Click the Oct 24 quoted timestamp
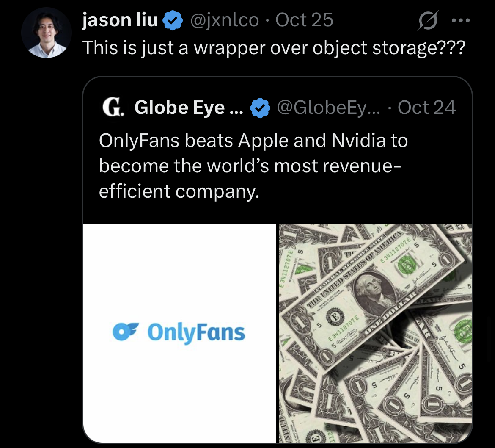This screenshot has width=495, height=448. tap(426, 108)
